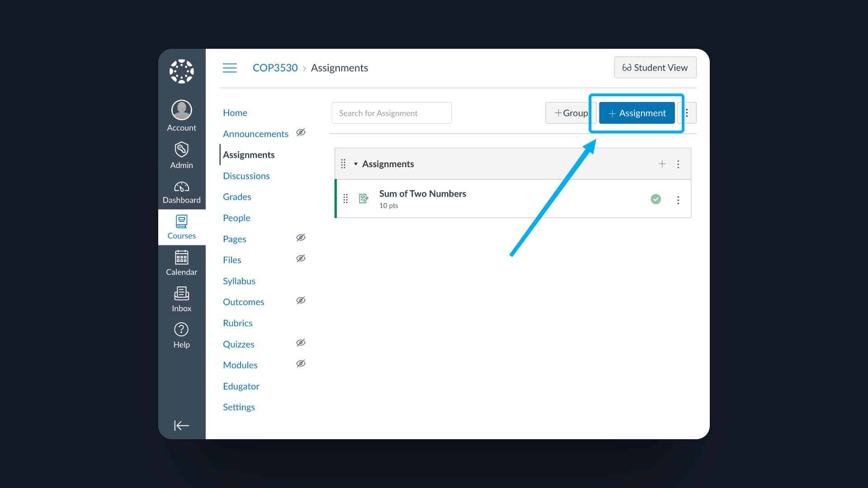The width and height of the screenshot is (868, 488).
Task: Collapse the Assignments group
Action: 355,164
